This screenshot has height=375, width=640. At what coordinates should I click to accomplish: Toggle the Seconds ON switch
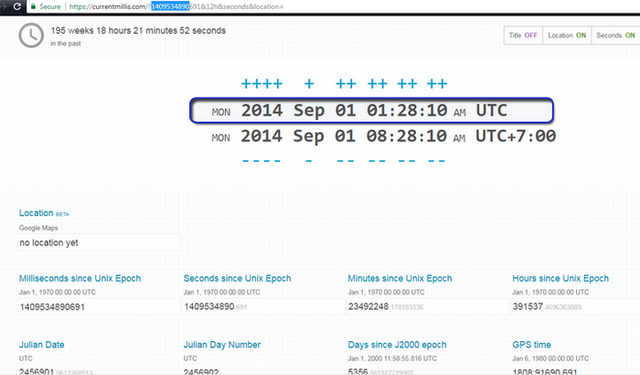616,36
